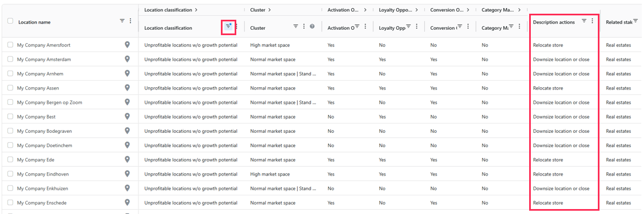Open map pin for My Company Eindhoven
This screenshot has width=644, height=214.
tap(127, 174)
